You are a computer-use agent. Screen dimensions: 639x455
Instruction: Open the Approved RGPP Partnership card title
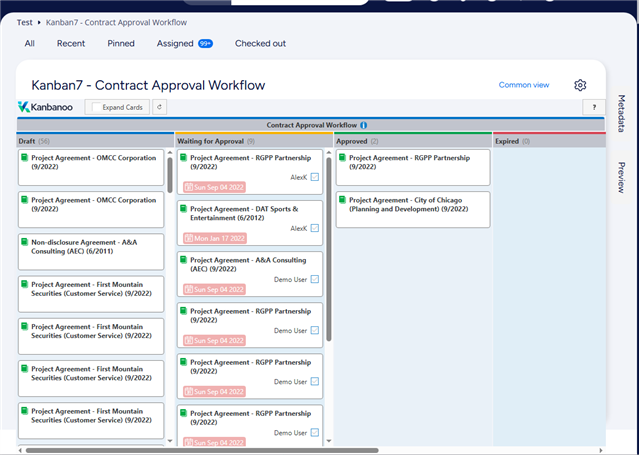tap(409, 162)
